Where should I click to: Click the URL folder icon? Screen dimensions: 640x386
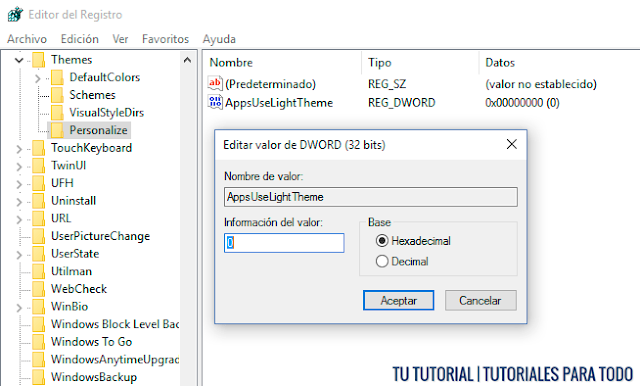tap(39, 218)
